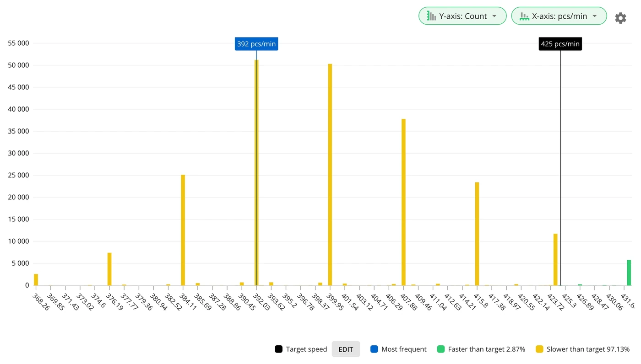Click the '50 000' y-axis label
The image size is (641, 364).
point(19,65)
